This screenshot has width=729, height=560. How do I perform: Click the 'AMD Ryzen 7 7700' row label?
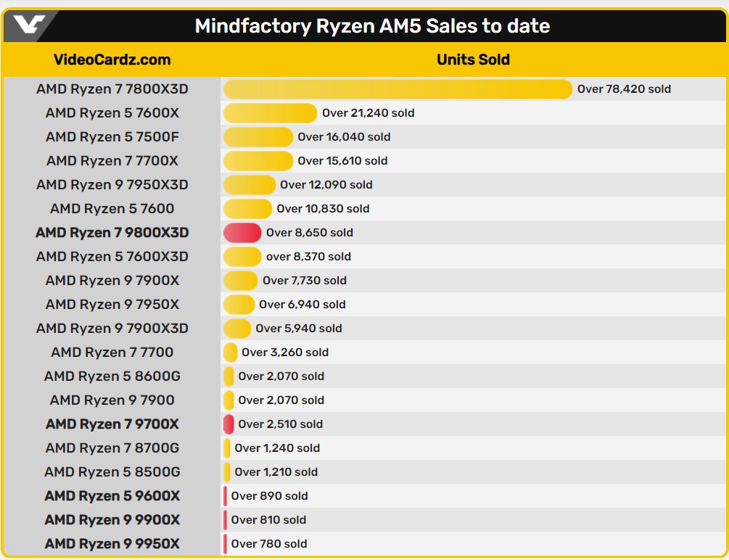point(112,353)
